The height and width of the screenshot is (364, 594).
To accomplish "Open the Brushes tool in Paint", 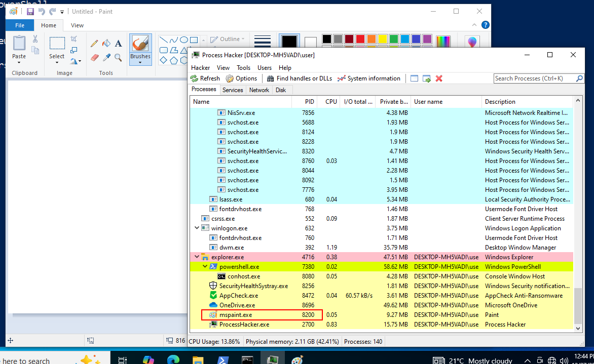I will click(x=140, y=49).
